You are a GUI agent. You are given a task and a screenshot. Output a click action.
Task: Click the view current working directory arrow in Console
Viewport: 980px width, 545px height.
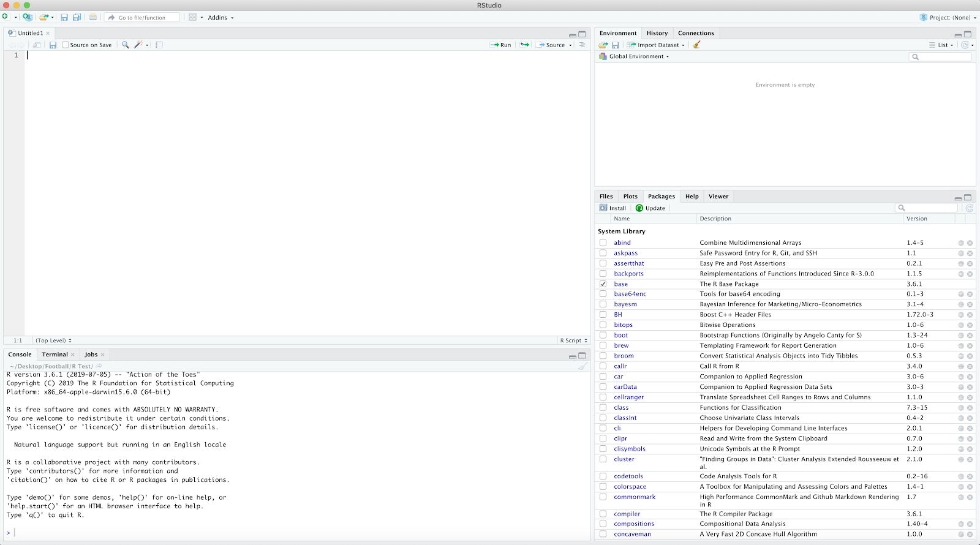(99, 366)
